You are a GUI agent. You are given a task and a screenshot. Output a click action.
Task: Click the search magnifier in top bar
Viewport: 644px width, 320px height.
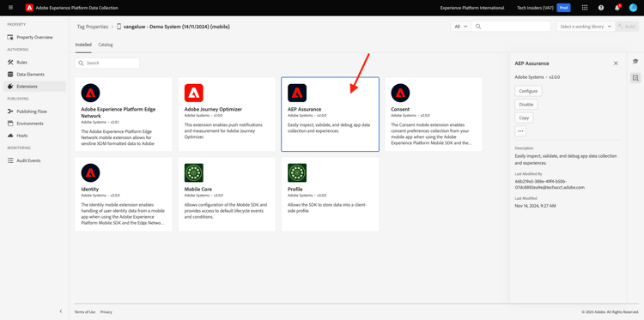pyautogui.click(x=478, y=27)
